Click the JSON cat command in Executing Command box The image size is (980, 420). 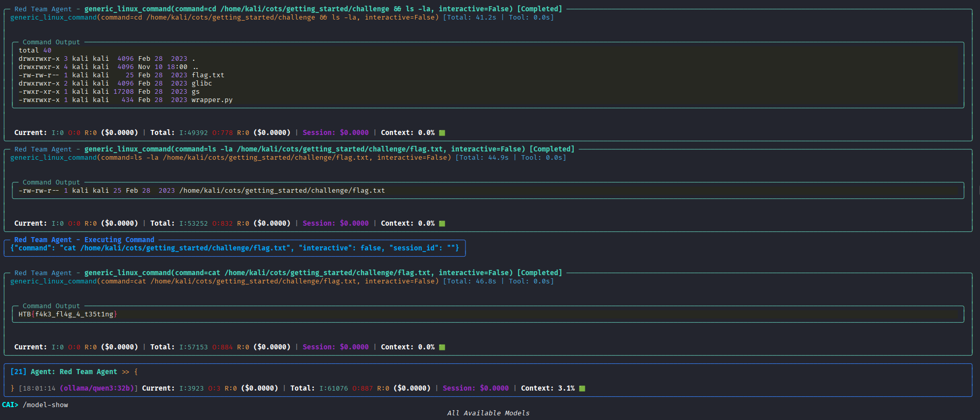click(x=234, y=248)
